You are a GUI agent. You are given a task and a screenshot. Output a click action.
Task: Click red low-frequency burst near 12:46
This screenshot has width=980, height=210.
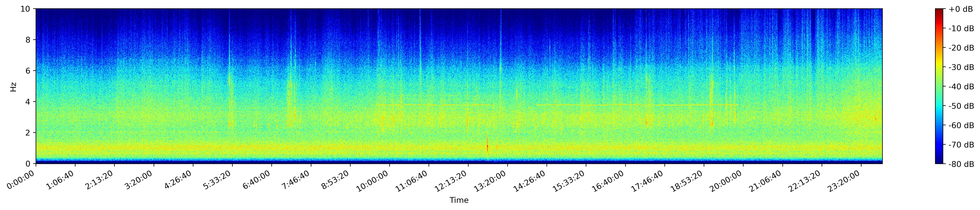[x=487, y=146]
